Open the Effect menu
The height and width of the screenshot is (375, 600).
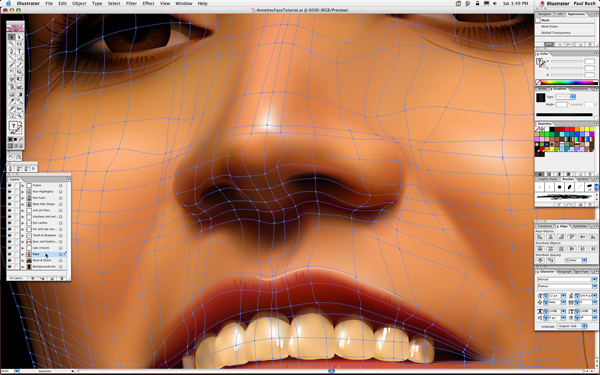[148, 3]
